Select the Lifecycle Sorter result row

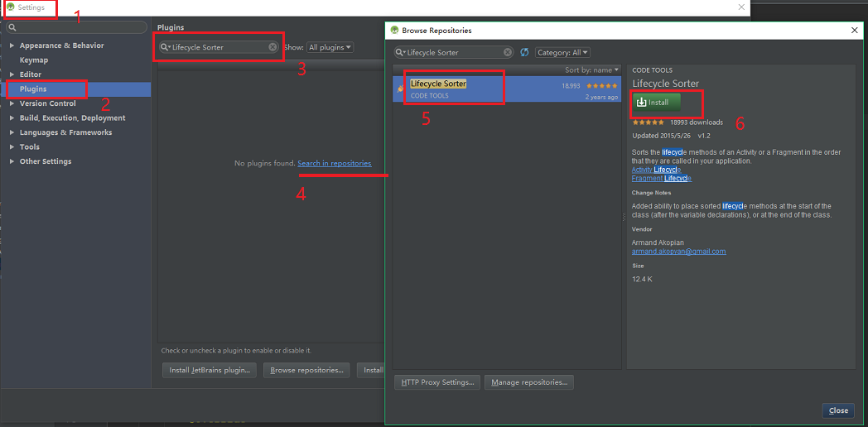click(x=507, y=89)
